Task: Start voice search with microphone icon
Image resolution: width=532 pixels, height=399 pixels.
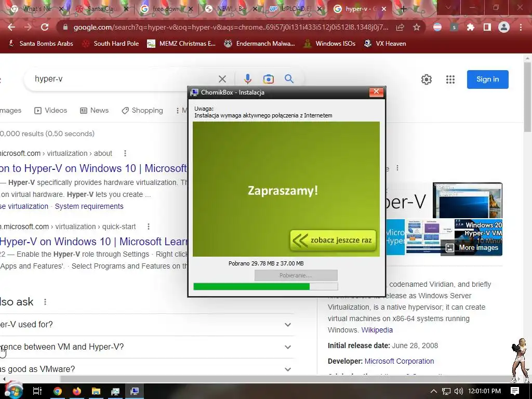Action: (x=248, y=79)
